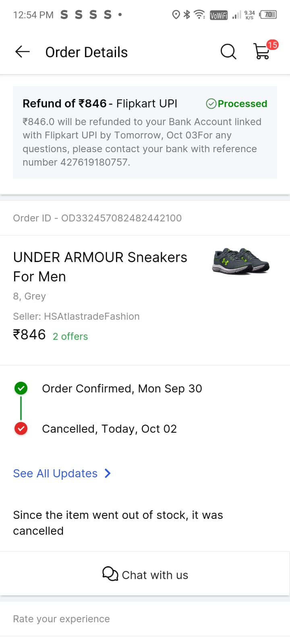Tap the battery indicator in status bar
Screen dimensions: 290x644
[x=268, y=15]
